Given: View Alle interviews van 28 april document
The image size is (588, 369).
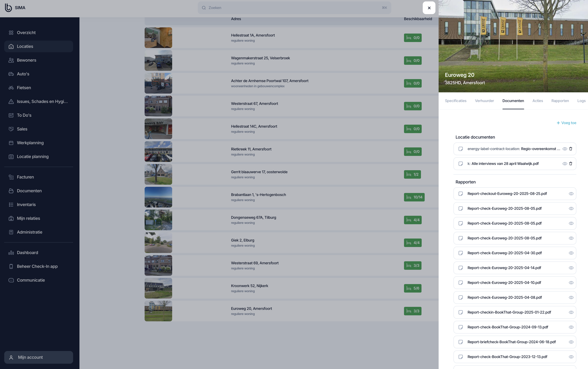Looking at the screenshot, I should pos(565,164).
